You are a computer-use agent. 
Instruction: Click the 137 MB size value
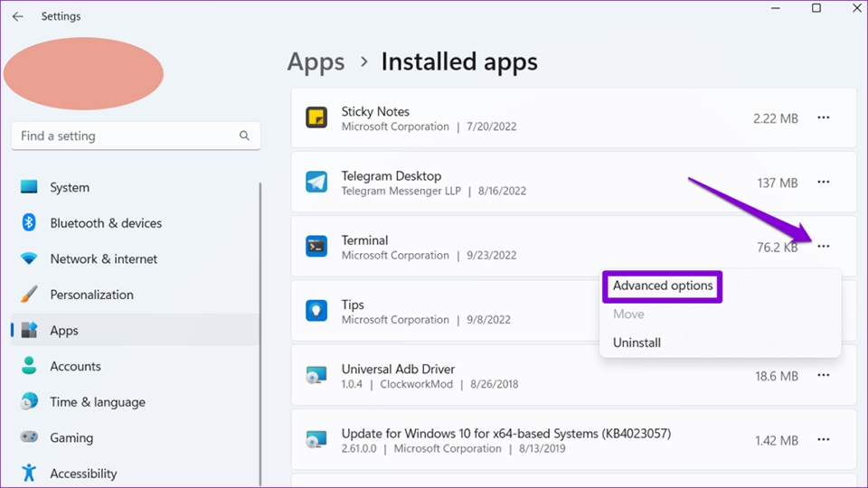point(778,183)
